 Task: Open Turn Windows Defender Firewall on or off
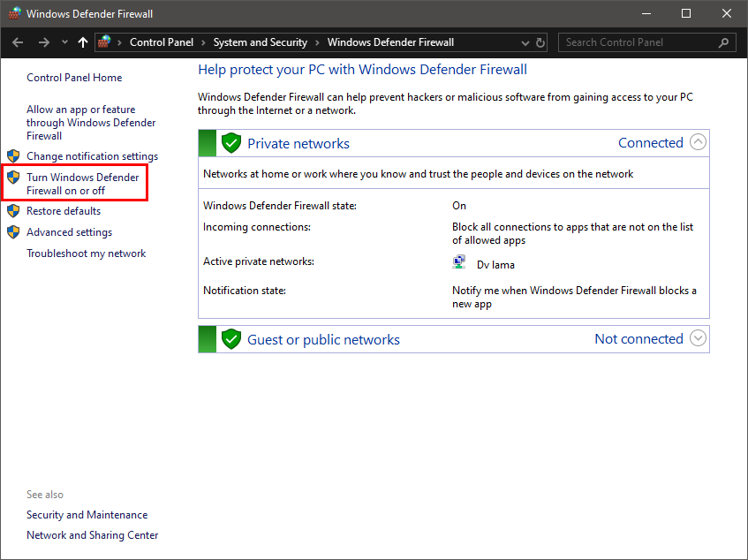82,184
